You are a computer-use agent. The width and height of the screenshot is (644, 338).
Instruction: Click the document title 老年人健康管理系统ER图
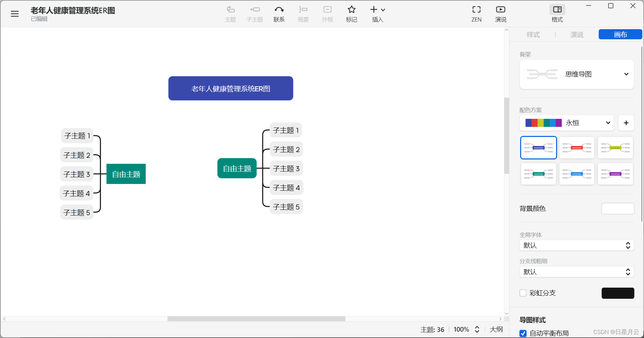tap(73, 10)
